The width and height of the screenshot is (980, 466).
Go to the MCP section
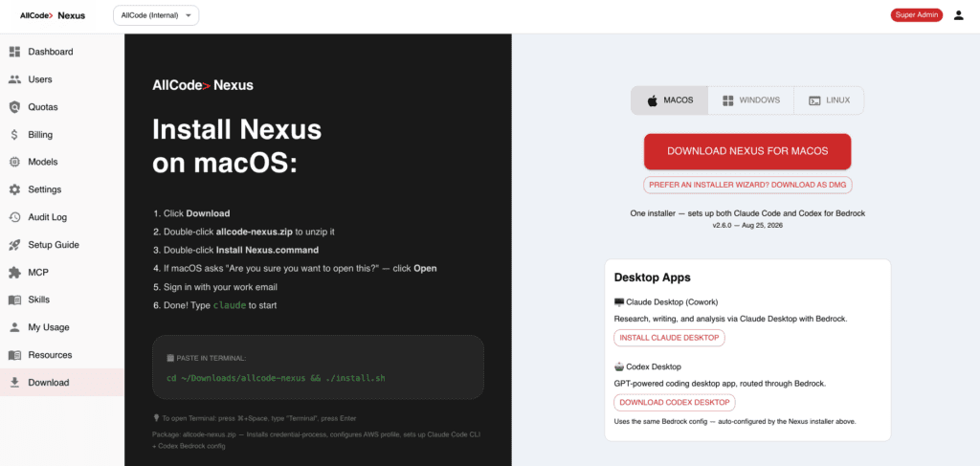tap(62, 273)
